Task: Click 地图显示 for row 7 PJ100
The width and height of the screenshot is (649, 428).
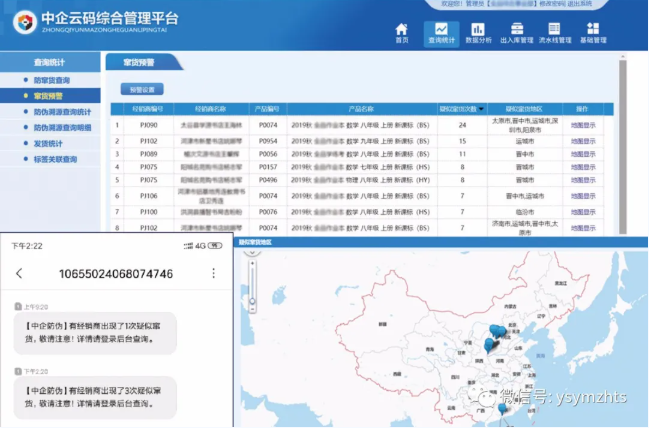Action: 583,212
